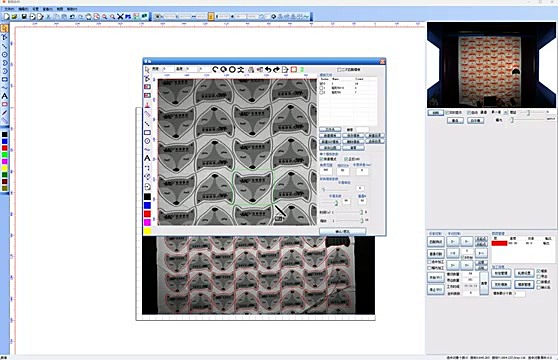Toggle the top checkbox in bottom-right options column

click(538, 271)
